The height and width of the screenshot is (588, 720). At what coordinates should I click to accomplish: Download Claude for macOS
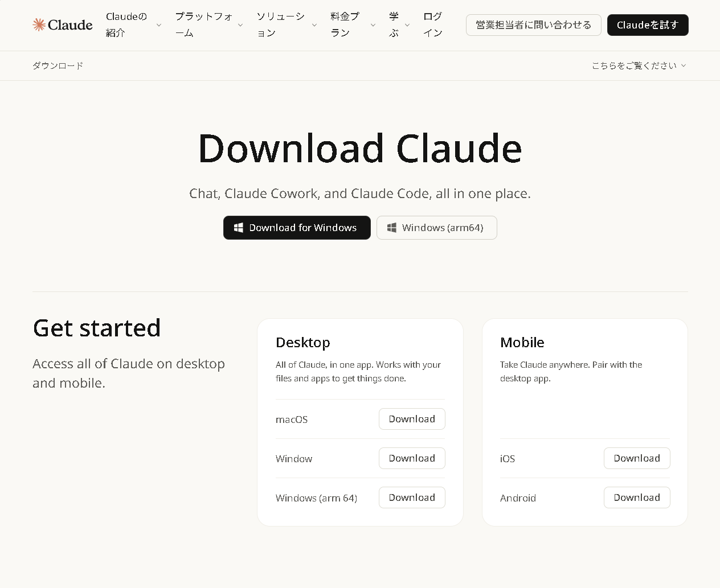pos(412,418)
